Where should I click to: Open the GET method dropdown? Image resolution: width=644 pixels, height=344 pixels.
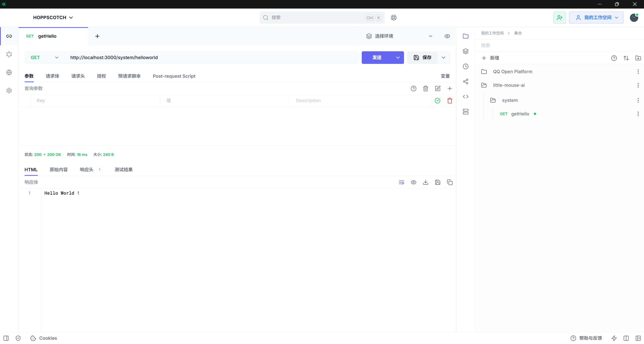coord(45,58)
